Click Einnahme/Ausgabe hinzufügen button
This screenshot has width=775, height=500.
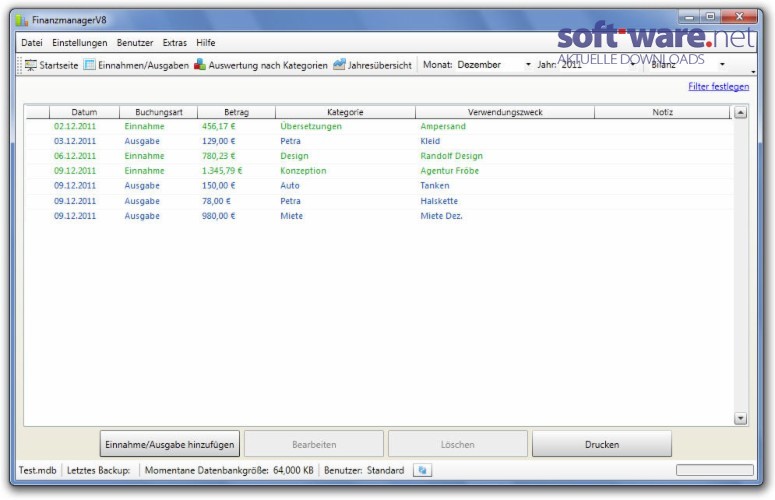(x=170, y=444)
